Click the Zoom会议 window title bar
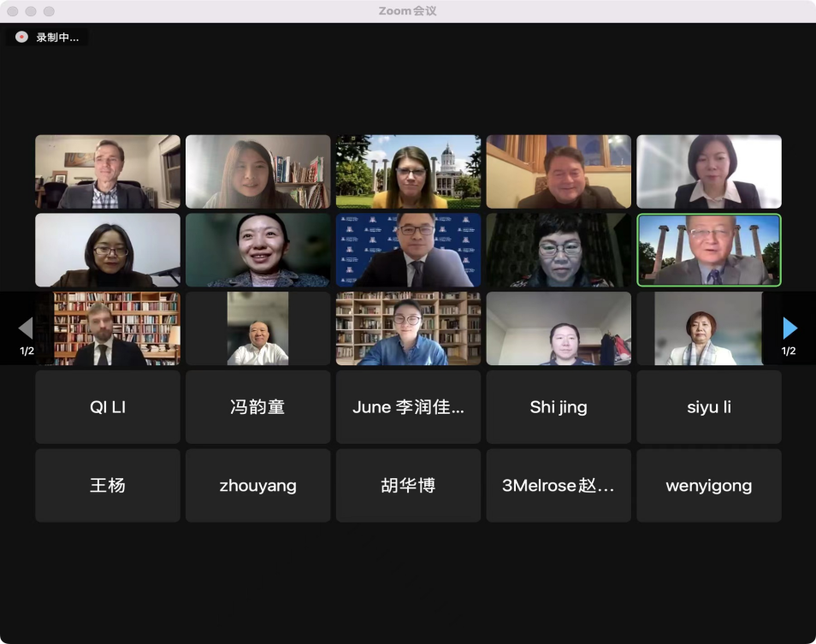Screen dimensions: 816x644 click(x=408, y=11)
